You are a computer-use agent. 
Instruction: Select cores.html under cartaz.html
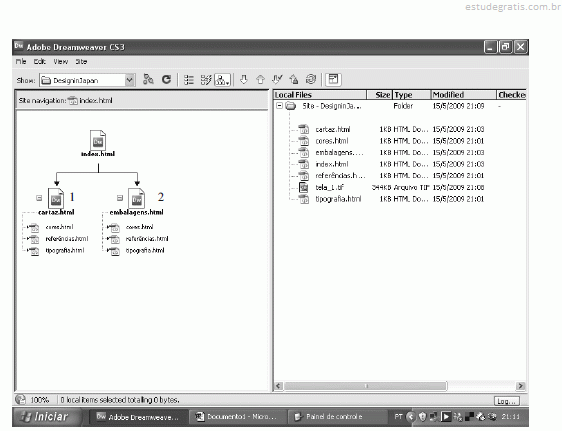click(59, 227)
